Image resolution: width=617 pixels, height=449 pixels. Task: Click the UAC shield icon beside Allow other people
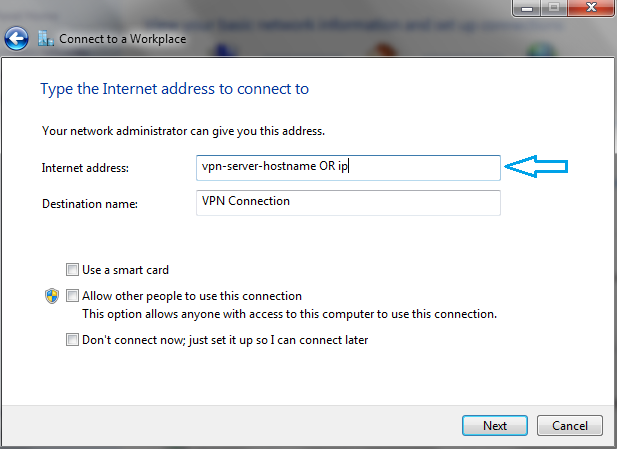point(52,296)
